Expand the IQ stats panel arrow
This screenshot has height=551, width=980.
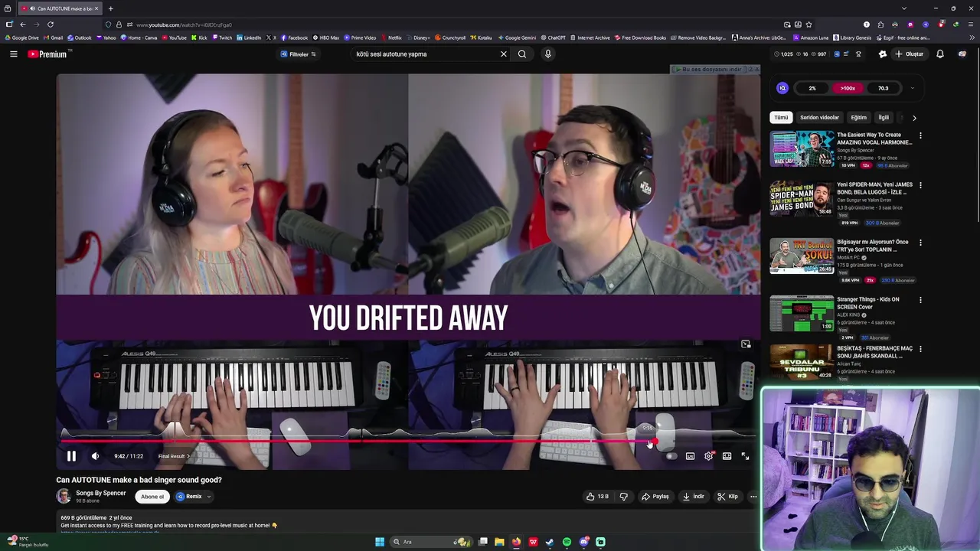pos(913,88)
